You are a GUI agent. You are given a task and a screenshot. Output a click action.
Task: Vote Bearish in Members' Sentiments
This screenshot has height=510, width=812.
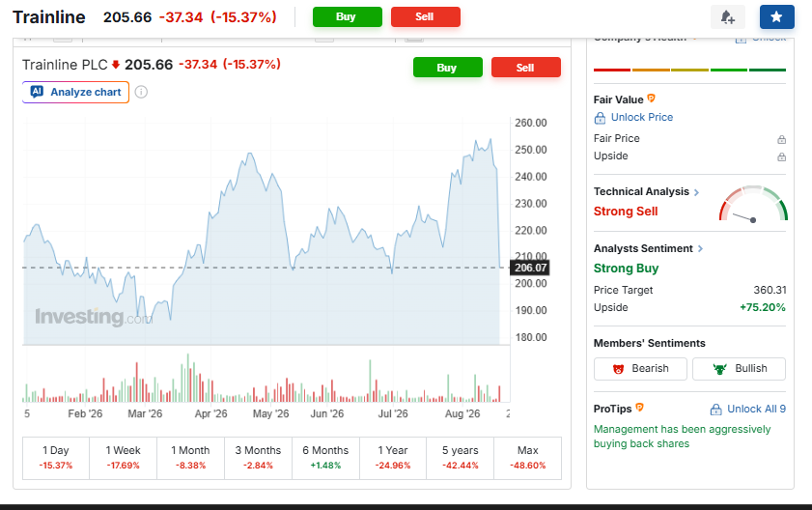pos(640,369)
